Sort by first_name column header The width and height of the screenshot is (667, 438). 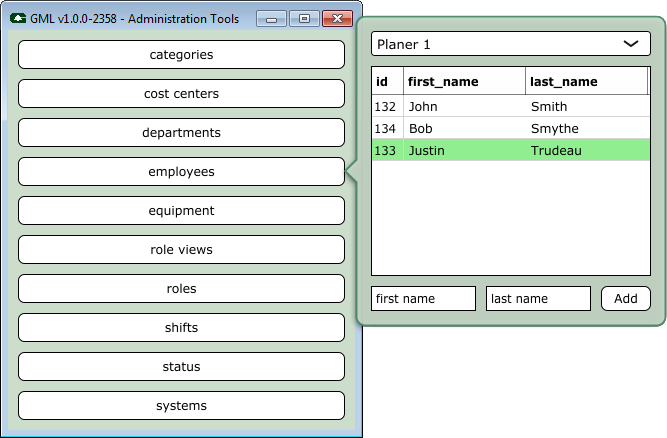[x=464, y=82]
